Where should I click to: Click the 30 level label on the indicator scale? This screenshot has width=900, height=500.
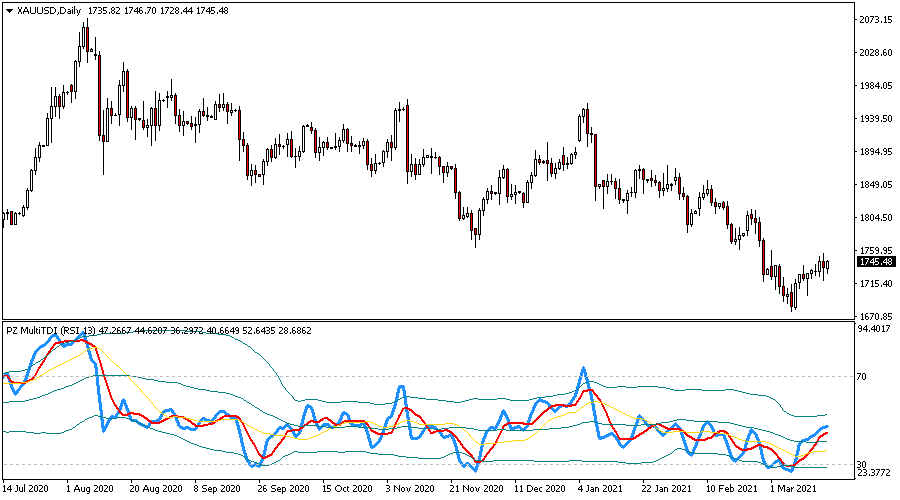pyautogui.click(x=864, y=465)
